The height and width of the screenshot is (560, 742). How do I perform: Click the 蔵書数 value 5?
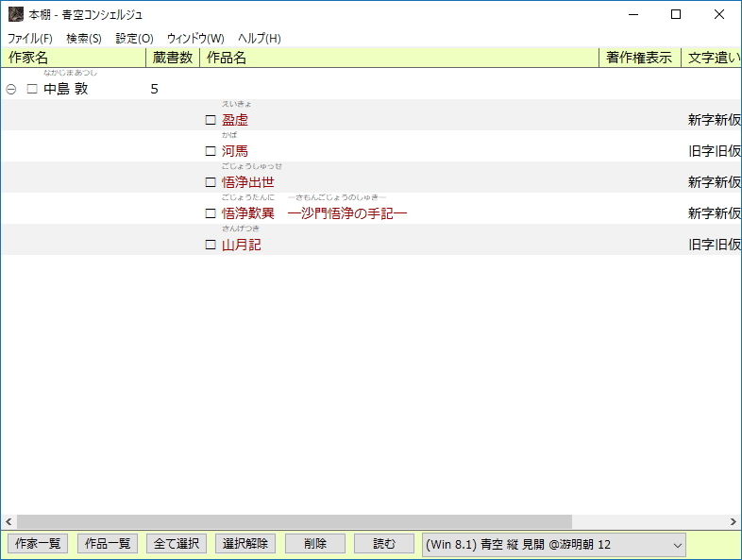point(154,89)
